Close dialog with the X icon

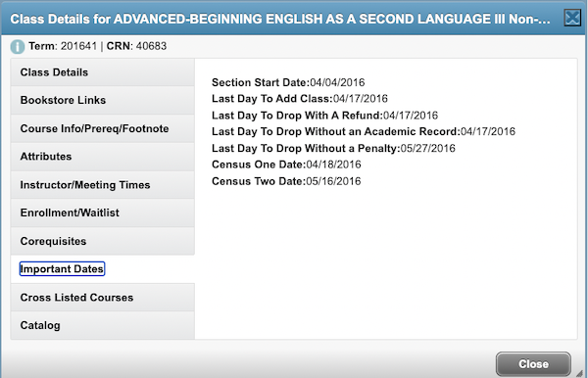[572, 18]
